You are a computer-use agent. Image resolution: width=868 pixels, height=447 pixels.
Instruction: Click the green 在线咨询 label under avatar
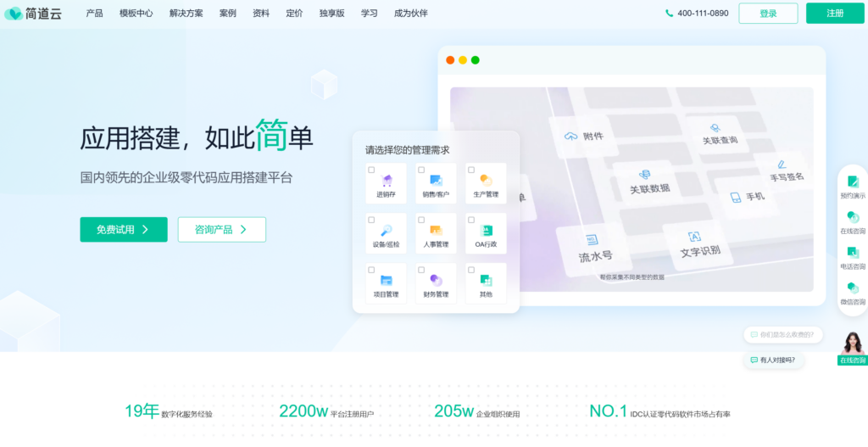coord(853,360)
